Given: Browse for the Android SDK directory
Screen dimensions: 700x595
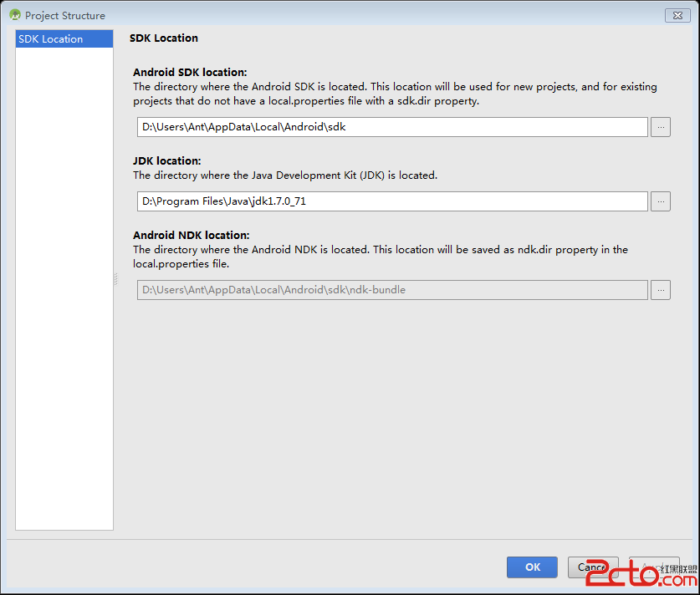Looking at the screenshot, I should 660,127.
